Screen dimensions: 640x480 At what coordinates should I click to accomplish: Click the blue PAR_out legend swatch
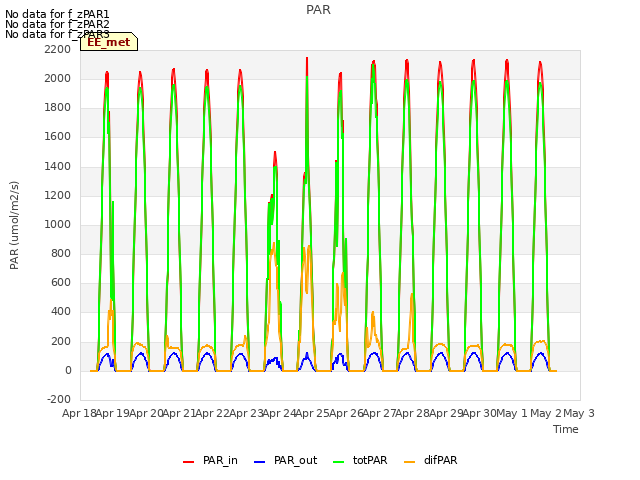pos(260,462)
